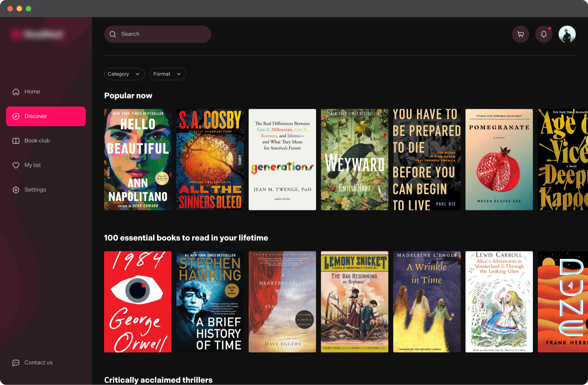Expand the Format dropdown
Screen dimensions: 588x385
pyautogui.click(x=168, y=74)
